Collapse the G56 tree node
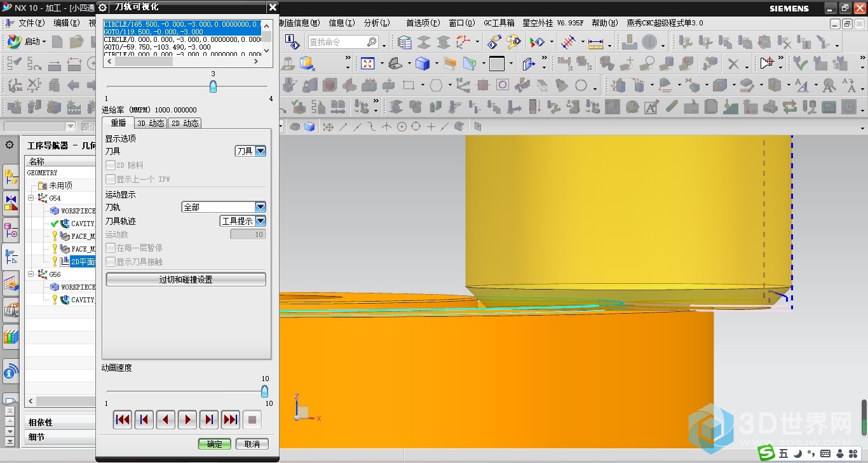Image resolution: width=868 pixels, height=463 pixels. pyautogui.click(x=31, y=274)
